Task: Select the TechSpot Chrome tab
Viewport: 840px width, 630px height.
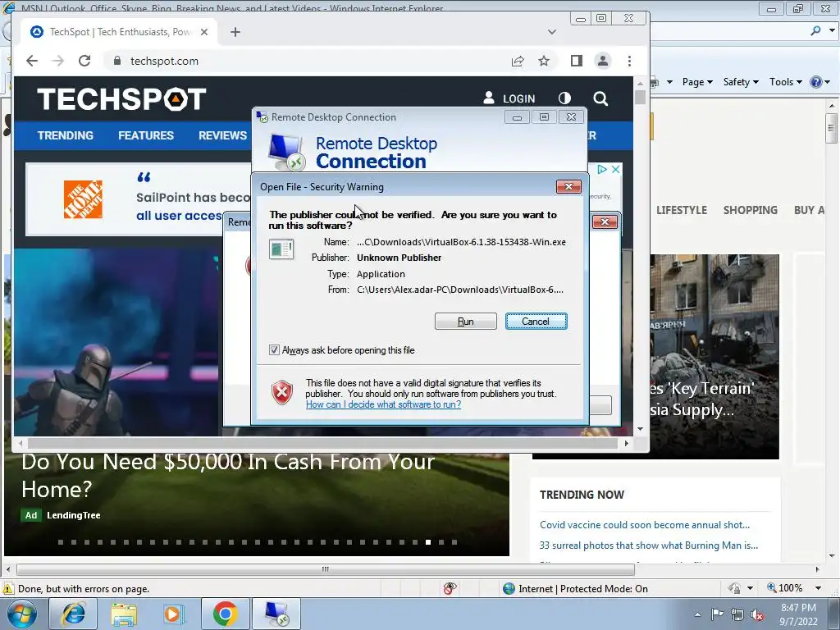Action: point(120,32)
